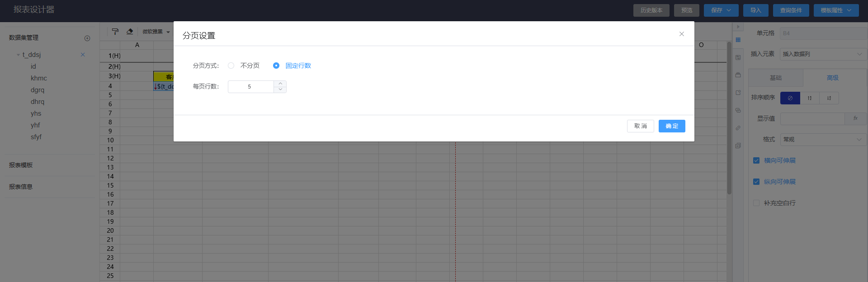Open the 插入数据列 element dropdown
868x282 pixels.
823,54
